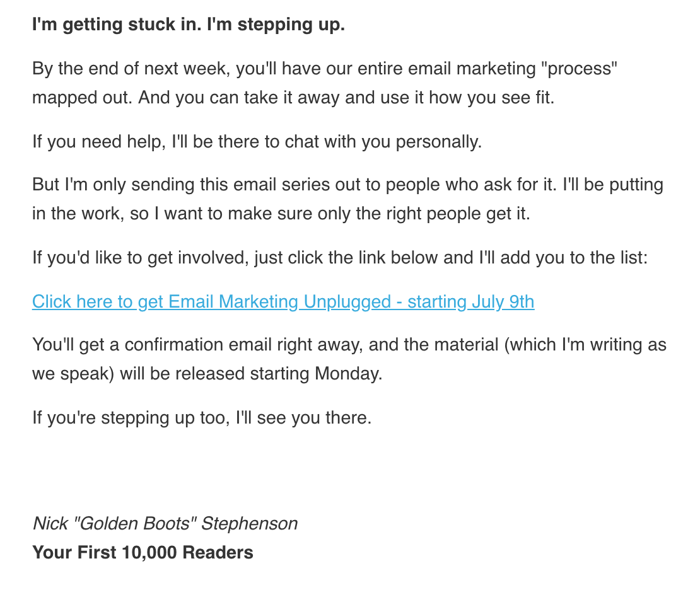The width and height of the screenshot is (700, 590).
Task: Click the paragraph "You'll get a confirmation email"
Action: (349, 359)
